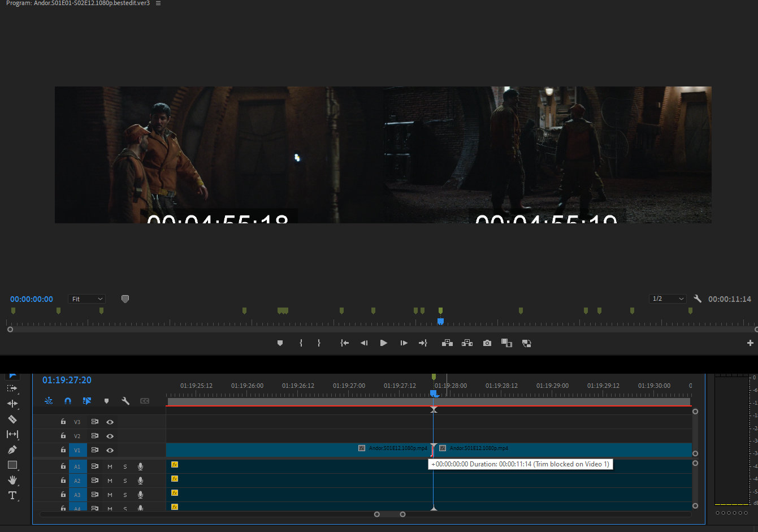Select the Pen tool
The height and width of the screenshot is (532, 758).
[x=12, y=449]
